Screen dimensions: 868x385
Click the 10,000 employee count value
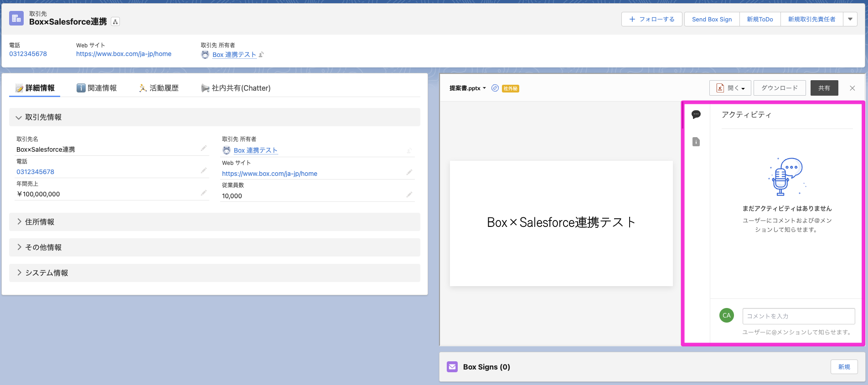[x=232, y=196]
